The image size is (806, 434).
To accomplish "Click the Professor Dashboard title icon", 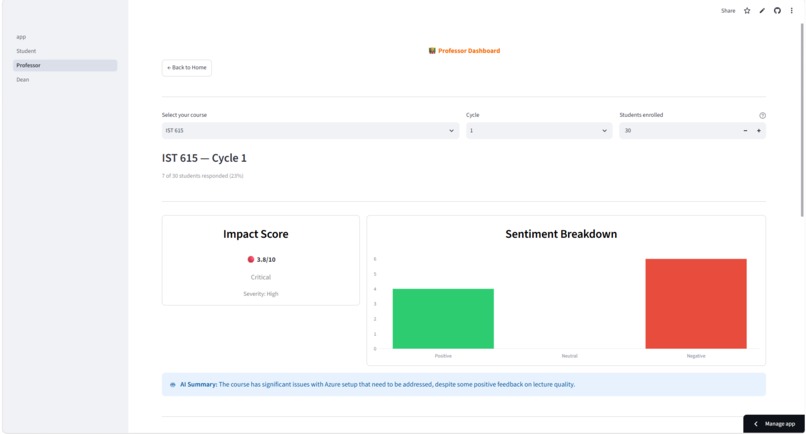I will [x=432, y=51].
